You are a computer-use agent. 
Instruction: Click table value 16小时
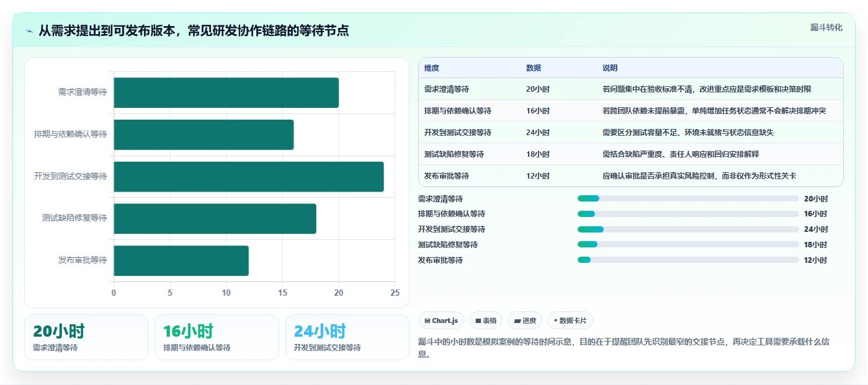click(x=538, y=111)
